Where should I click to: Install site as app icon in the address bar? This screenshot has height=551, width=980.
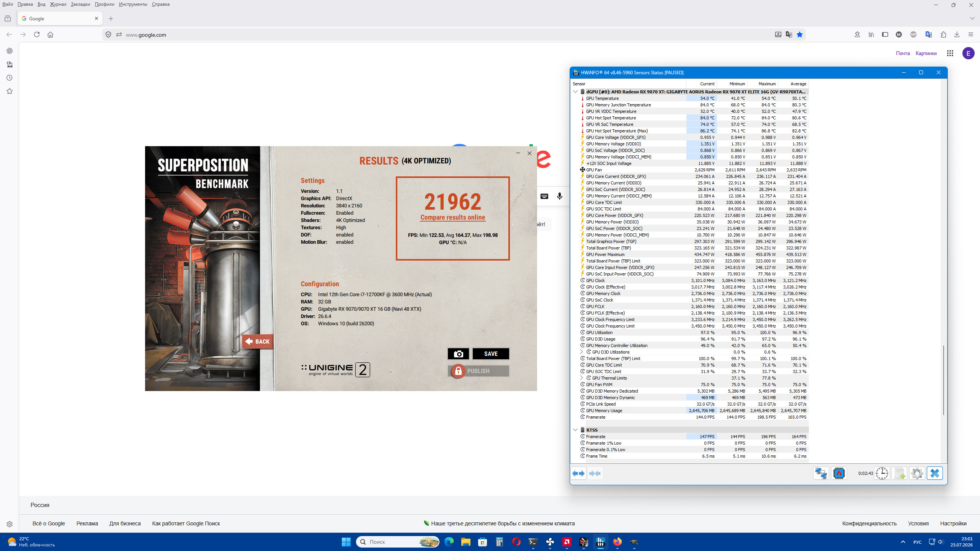778,34
